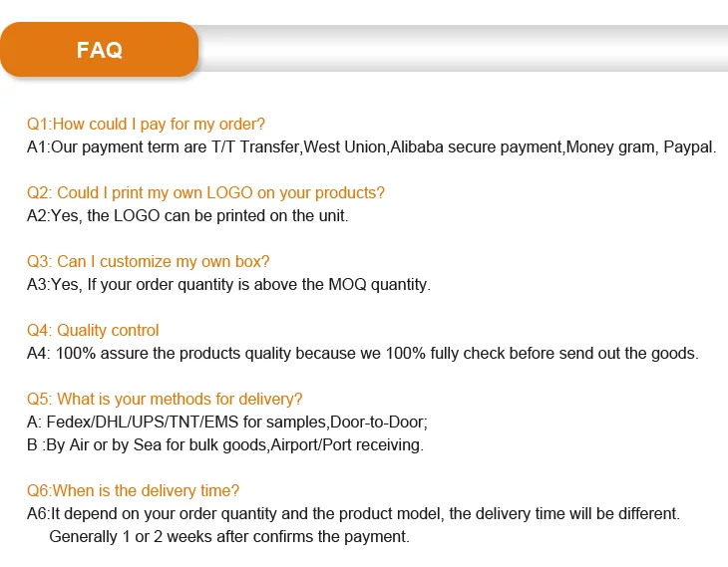
Task: Expand Q5 methods for delivery question
Action: point(165,399)
